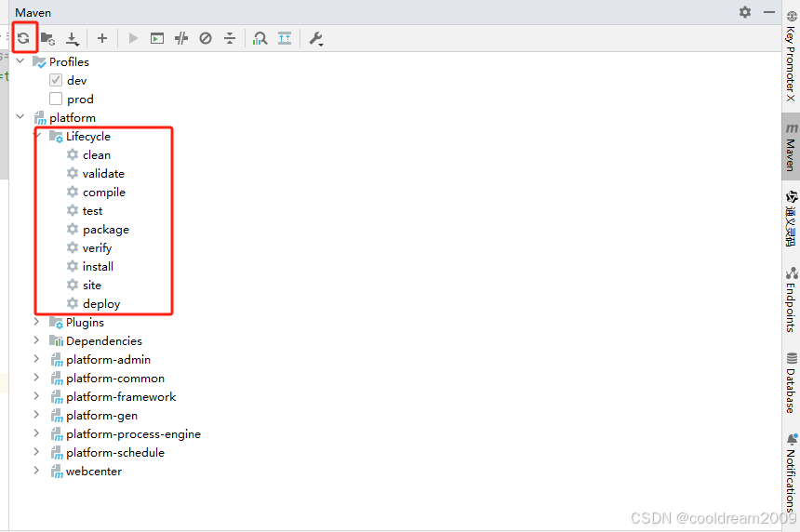Select the compile lifecycle goal
800x532 pixels.
tap(104, 193)
